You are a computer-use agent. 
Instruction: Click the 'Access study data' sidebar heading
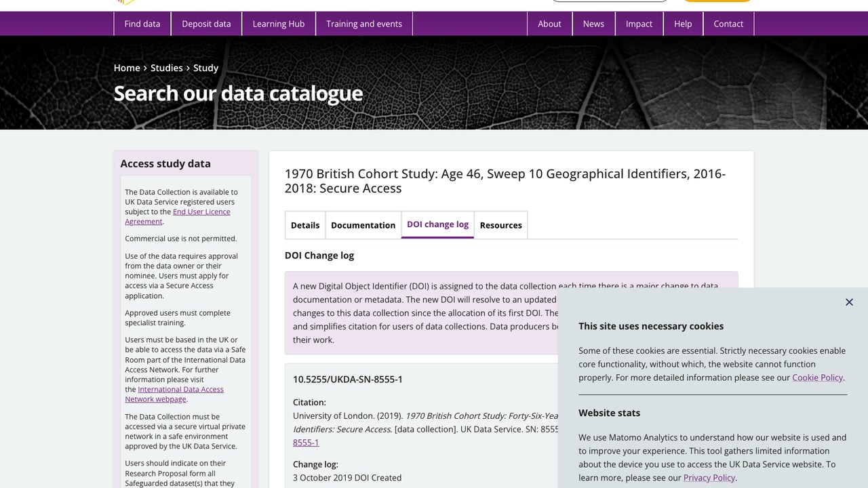click(165, 163)
